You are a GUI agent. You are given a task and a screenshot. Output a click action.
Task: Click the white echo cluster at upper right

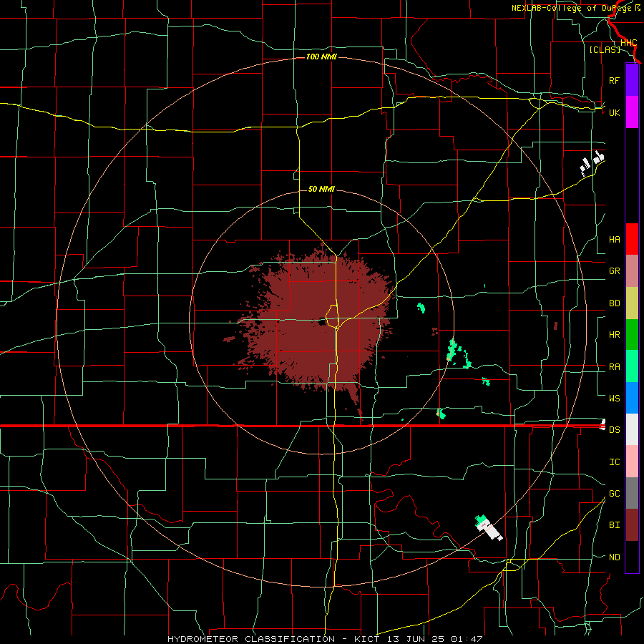[x=592, y=162]
